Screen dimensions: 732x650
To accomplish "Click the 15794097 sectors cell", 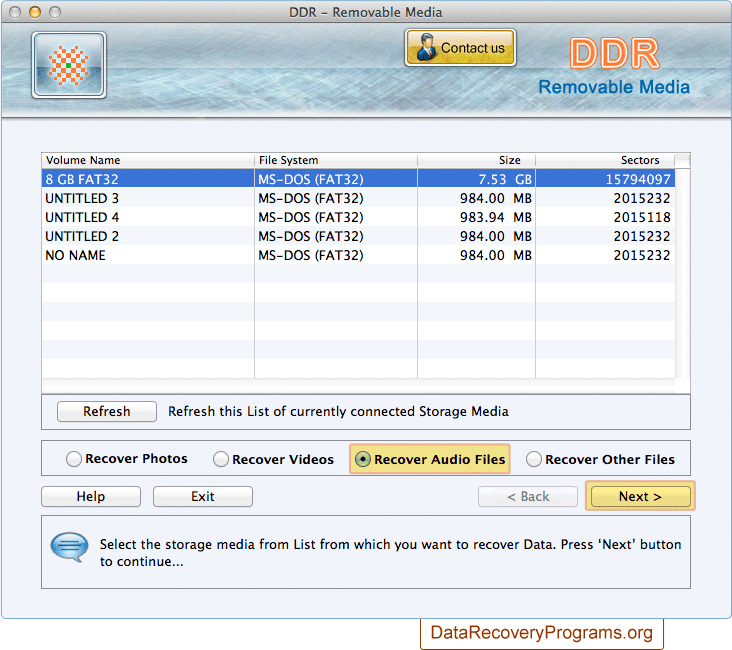I will (x=605, y=179).
